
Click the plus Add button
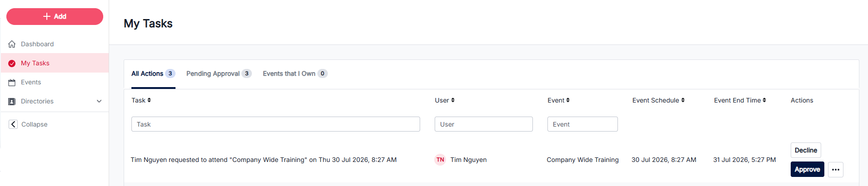(x=55, y=16)
